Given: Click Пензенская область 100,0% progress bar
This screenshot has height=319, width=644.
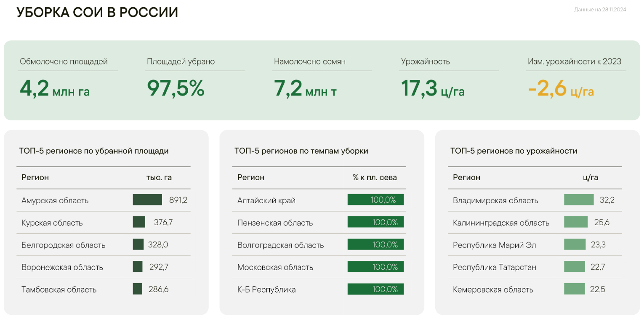Looking at the screenshot, I should pos(375,222).
